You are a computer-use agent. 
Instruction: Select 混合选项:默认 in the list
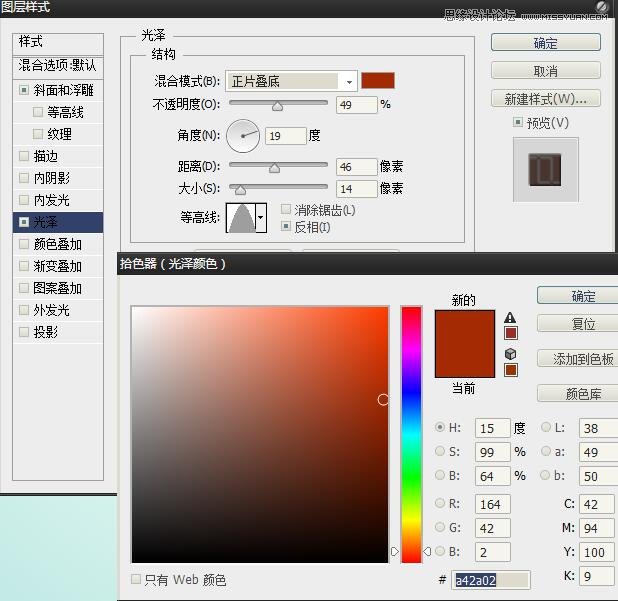pos(58,65)
